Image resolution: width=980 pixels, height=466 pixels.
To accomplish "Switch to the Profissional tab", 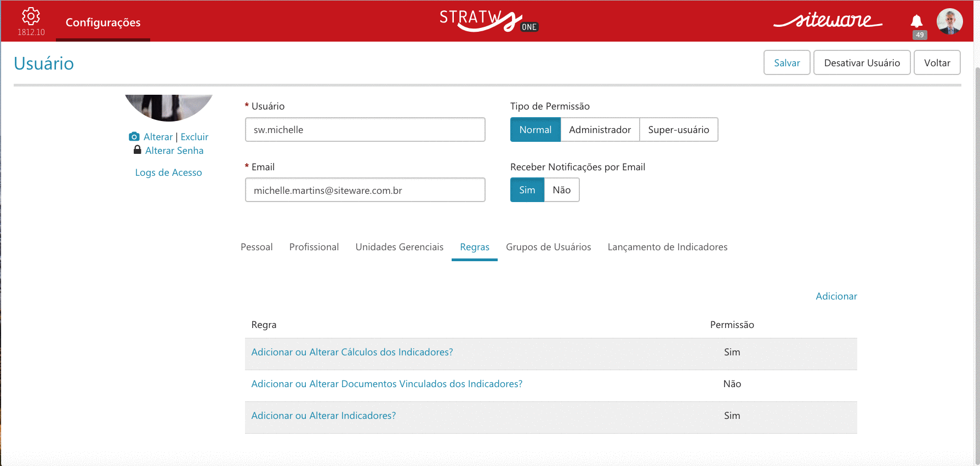I will point(314,247).
